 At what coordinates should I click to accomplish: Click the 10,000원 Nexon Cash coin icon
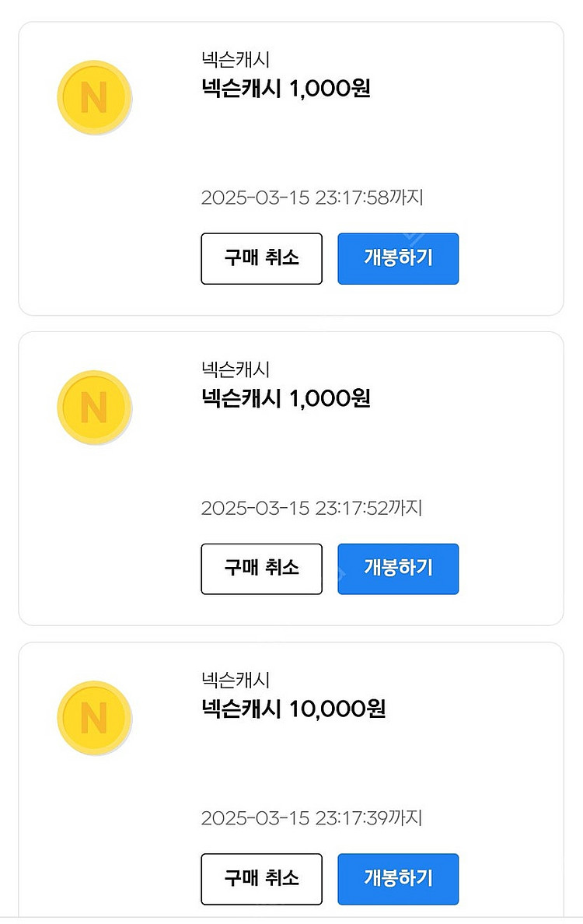coord(94,719)
